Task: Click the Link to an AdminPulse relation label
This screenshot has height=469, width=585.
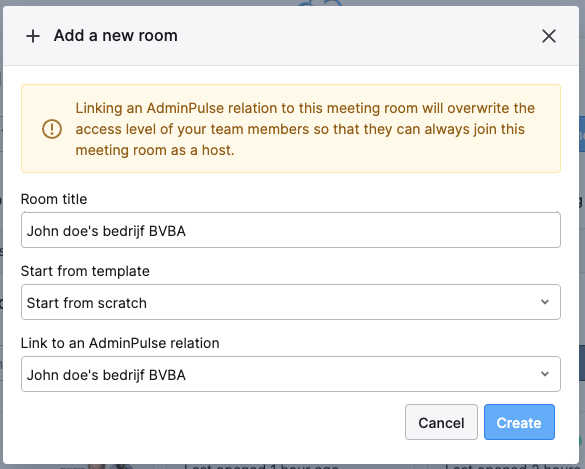Action: [120, 343]
